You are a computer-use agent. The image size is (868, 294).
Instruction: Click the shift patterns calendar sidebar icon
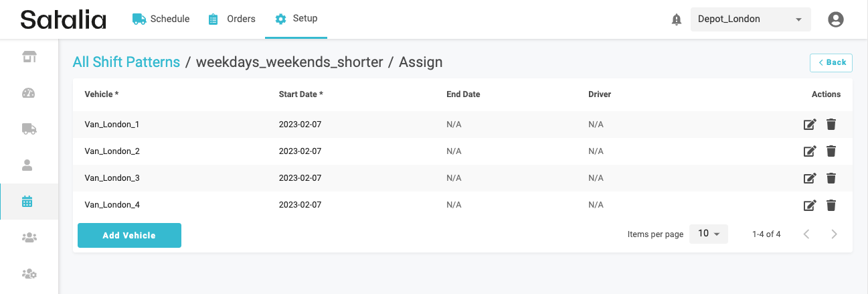pos(27,201)
